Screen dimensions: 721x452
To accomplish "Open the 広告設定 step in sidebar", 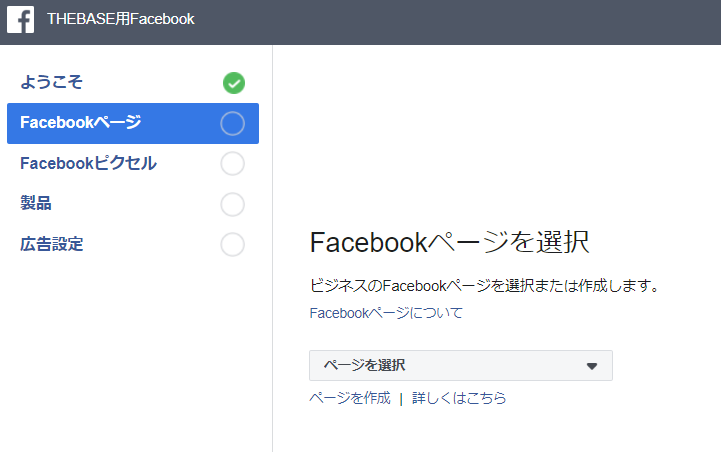I will coord(133,245).
